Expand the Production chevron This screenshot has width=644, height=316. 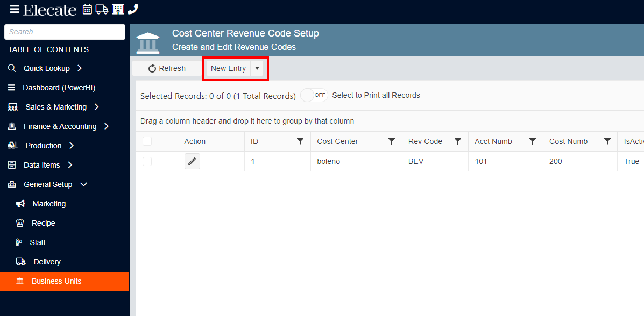pos(72,146)
